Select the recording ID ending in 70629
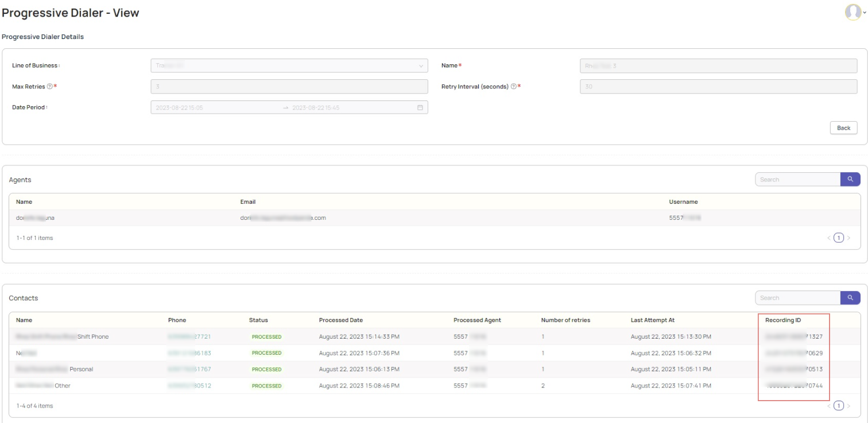Screen dimensions: 868x423 coord(794,353)
